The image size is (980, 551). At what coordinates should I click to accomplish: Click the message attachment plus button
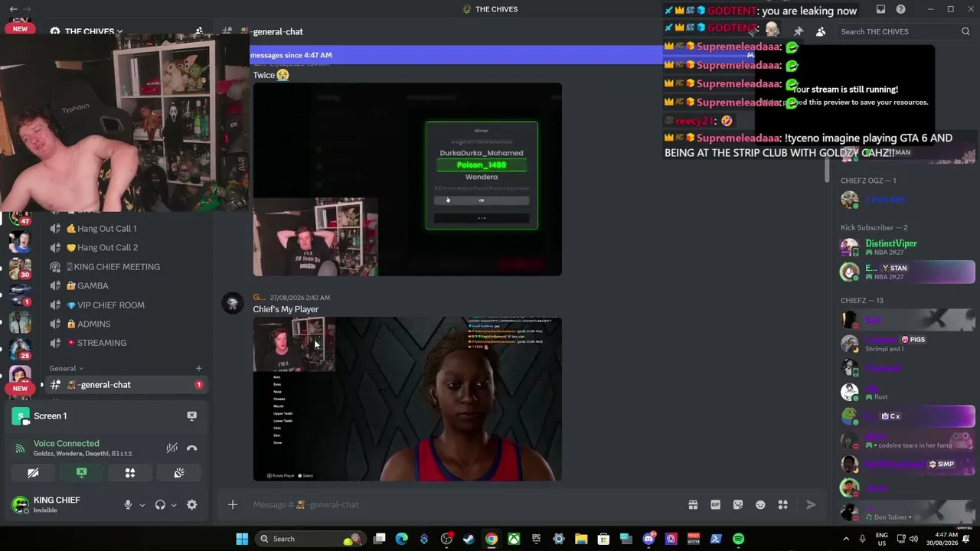(233, 504)
